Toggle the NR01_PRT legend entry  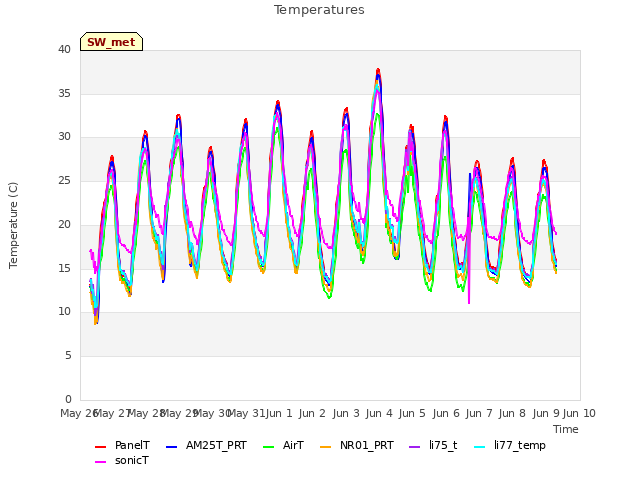pos(357,445)
